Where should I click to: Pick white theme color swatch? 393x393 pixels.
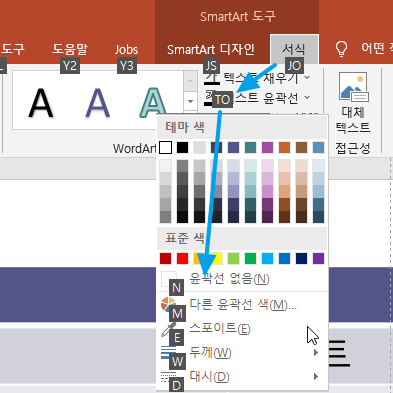coord(166,147)
